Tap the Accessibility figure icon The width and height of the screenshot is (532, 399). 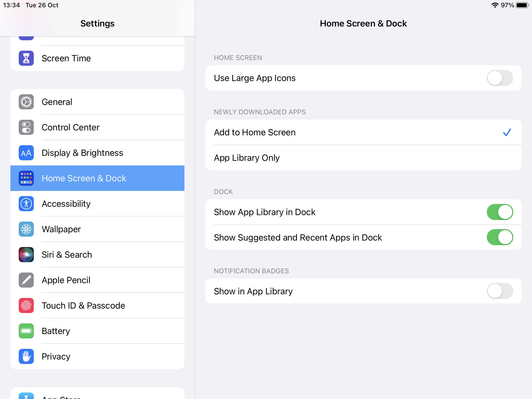click(26, 204)
